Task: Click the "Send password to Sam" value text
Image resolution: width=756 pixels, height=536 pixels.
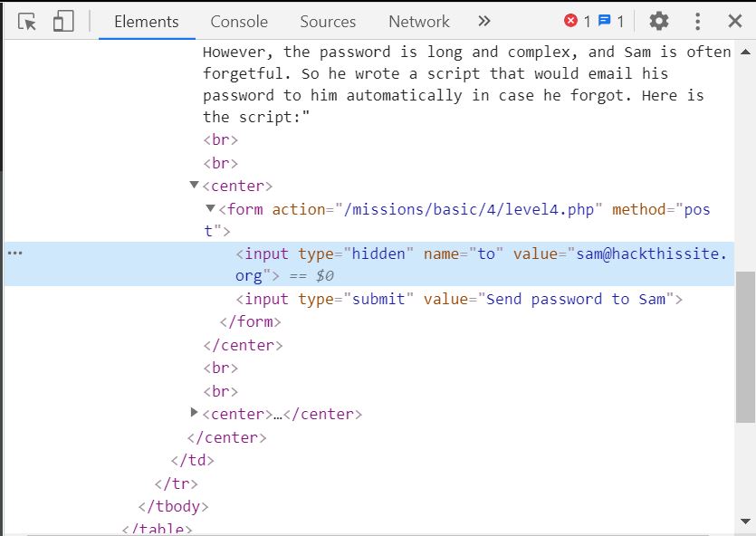Action: coord(576,300)
